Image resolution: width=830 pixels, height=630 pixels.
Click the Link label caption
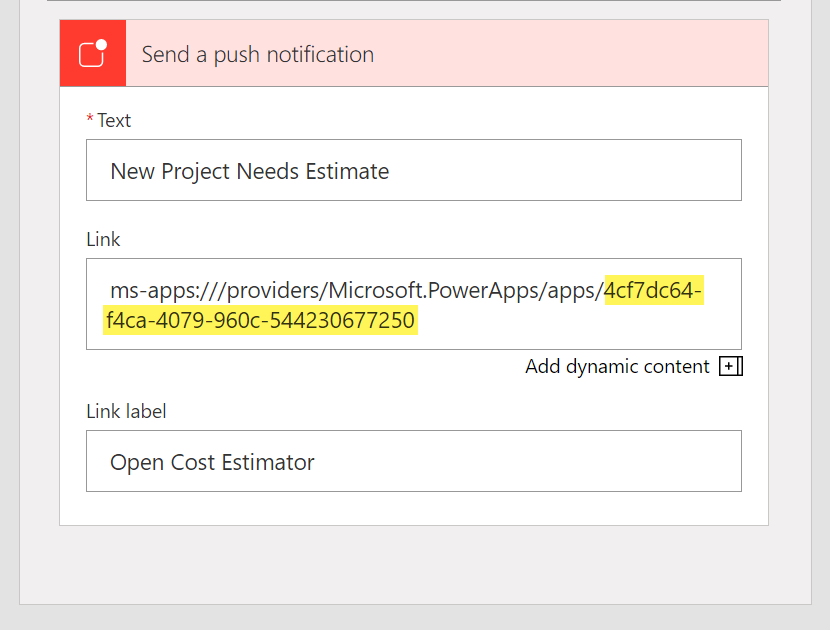click(x=127, y=411)
